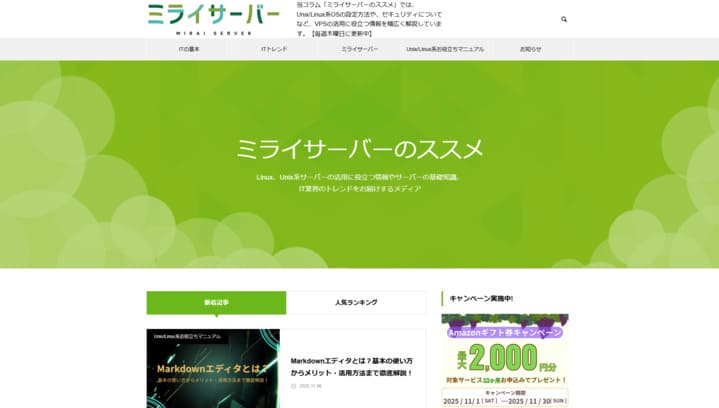This screenshot has height=408, width=719.
Task: Click the search magnifier icon in header
Action: coord(564,19)
